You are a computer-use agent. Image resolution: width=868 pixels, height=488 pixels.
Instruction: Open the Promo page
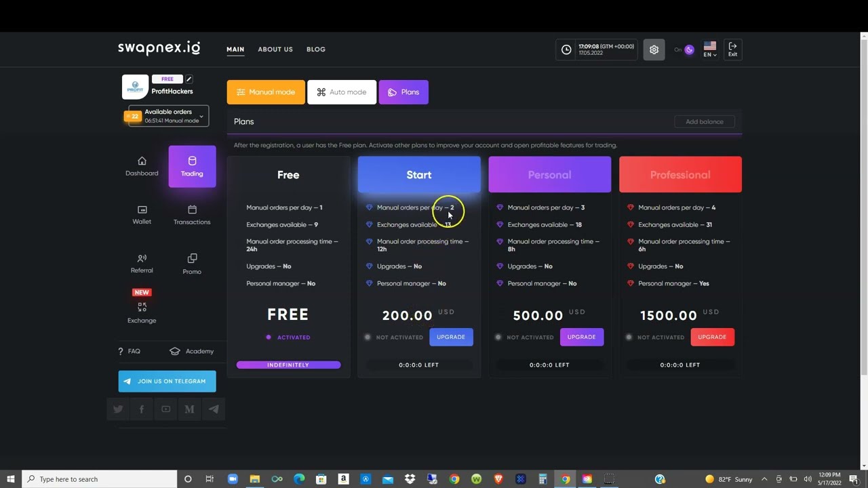click(192, 264)
